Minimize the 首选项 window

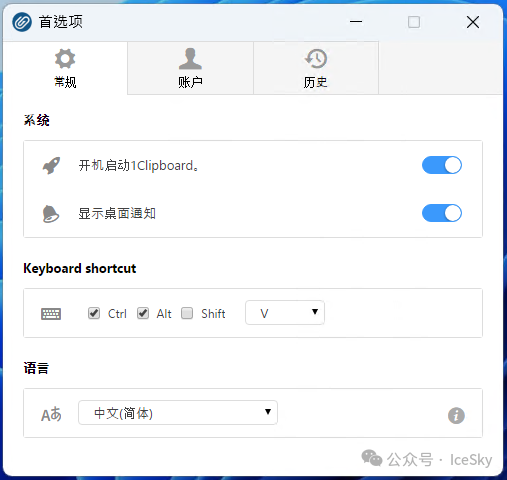point(356,22)
